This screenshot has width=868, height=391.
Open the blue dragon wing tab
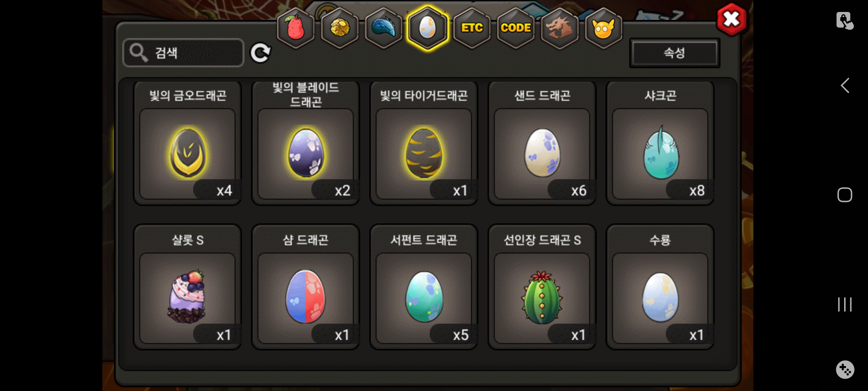click(384, 28)
